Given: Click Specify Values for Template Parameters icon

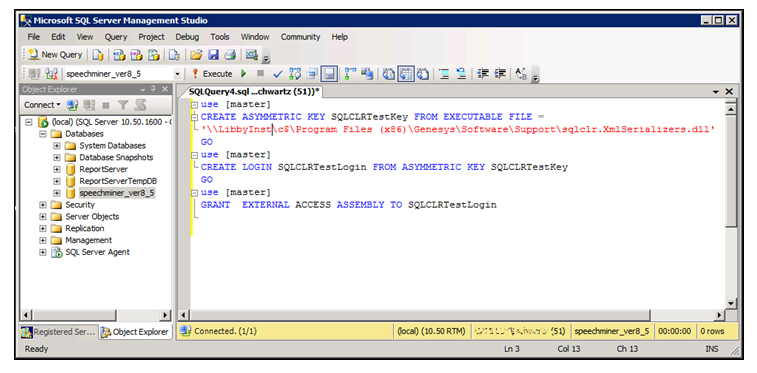Looking at the screenshot, I should tap(521, 74).
